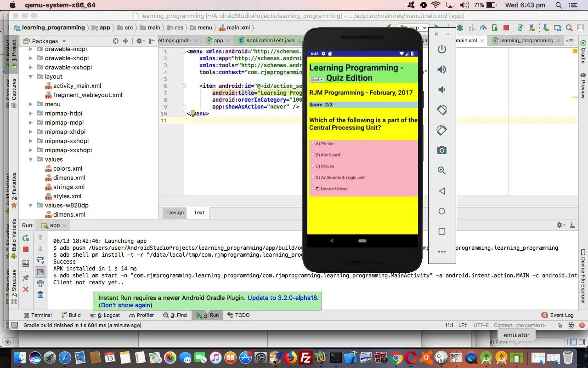Screen dimensions: 588x368
Task: Click the Project pane locate target icon
Action: coord(116,41)
